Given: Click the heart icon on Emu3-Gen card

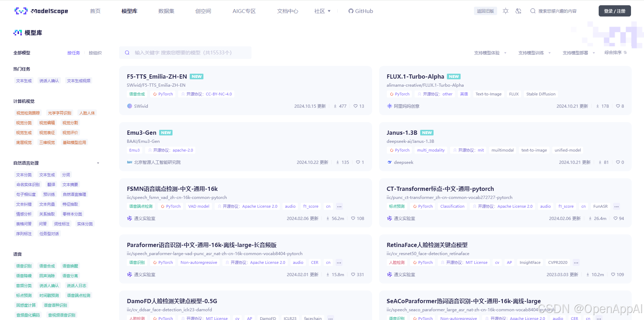Looking at the screenshot, I should pyautogui.click(x=358, y=162).
